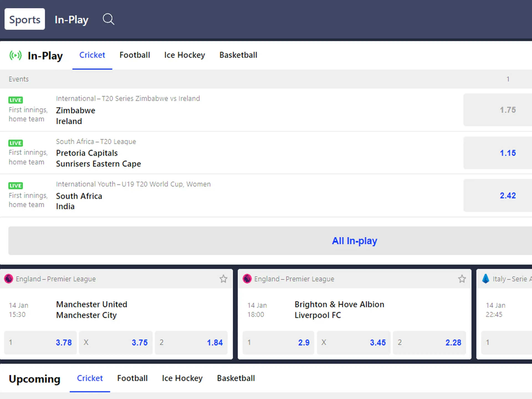Open India team name
This screenshot has width=532, height=399.
65,206
